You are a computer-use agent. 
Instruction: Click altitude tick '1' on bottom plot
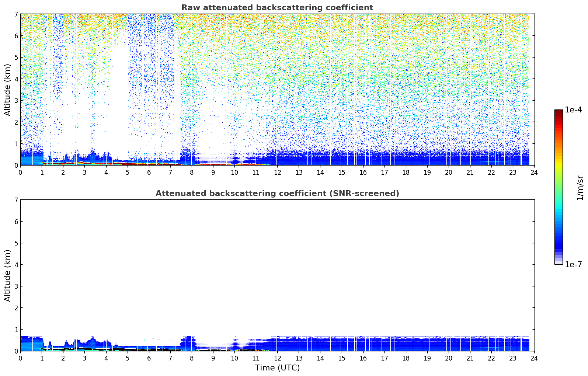coord(16,330)
